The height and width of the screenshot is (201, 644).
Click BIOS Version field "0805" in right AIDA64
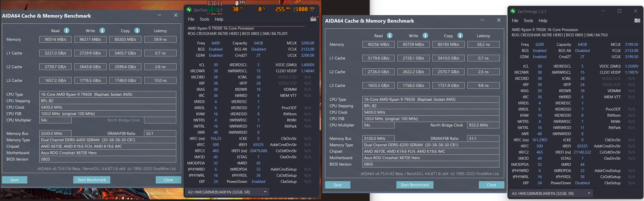[x=431, y=164]
